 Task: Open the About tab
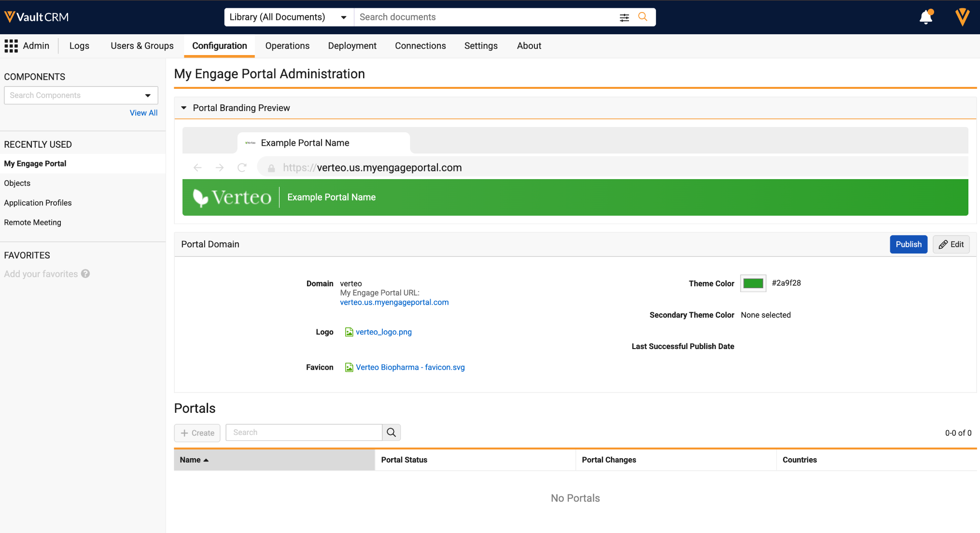tap(529, 46)
